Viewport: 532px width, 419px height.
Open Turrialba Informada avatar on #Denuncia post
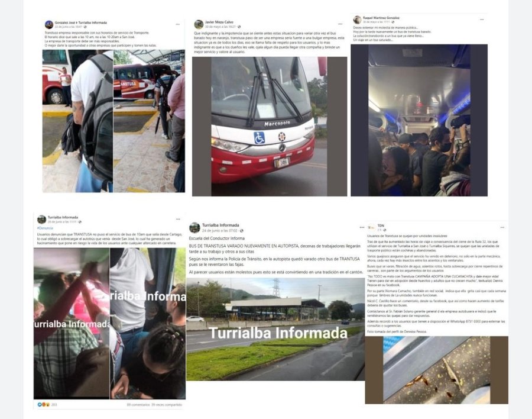point(41,219)
